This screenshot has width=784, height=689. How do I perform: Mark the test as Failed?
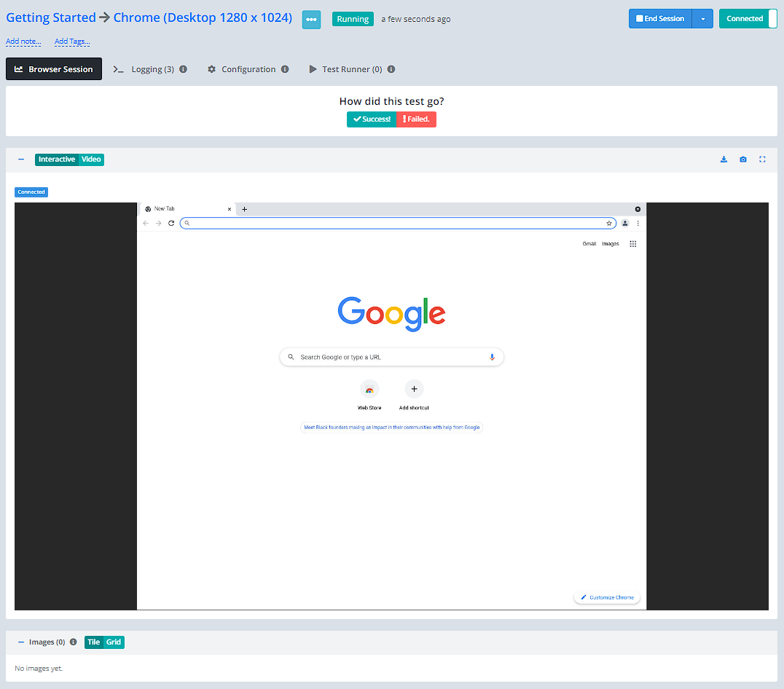(416, 119)
